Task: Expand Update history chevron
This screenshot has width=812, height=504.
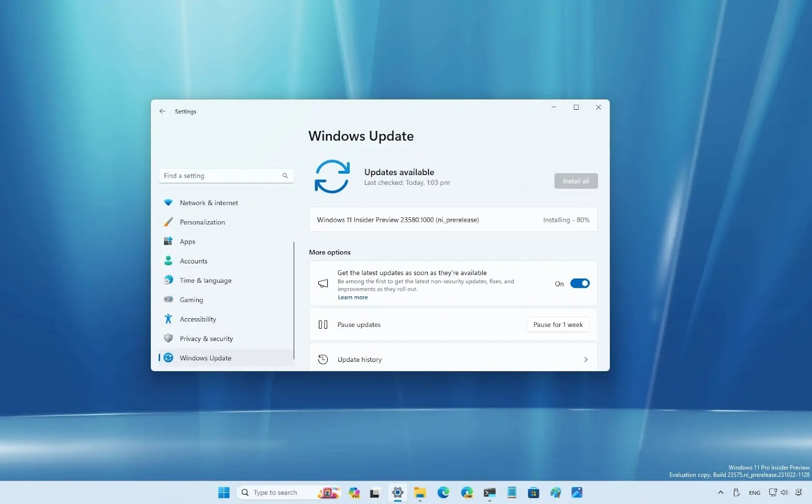Action: [x=586, y=359]
